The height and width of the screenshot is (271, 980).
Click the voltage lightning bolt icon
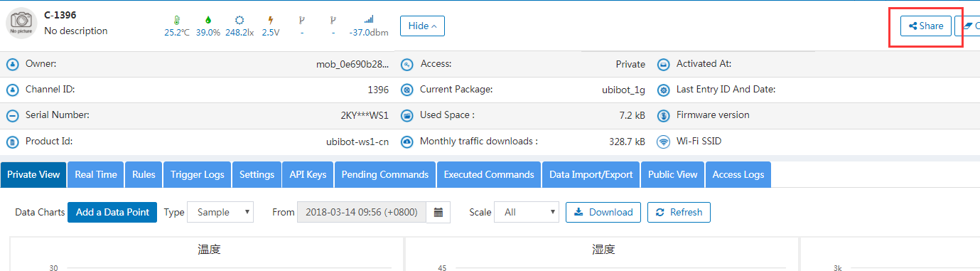coord(270,20)
